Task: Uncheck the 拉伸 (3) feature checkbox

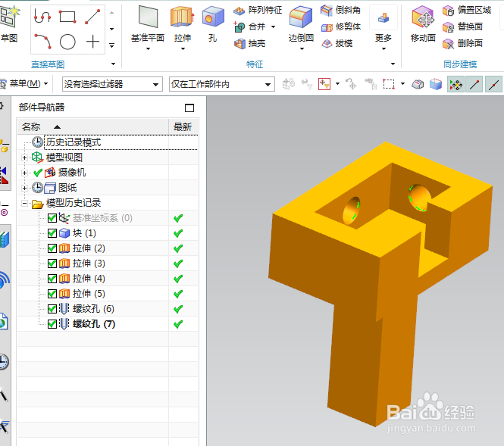Action: point(52,264)
